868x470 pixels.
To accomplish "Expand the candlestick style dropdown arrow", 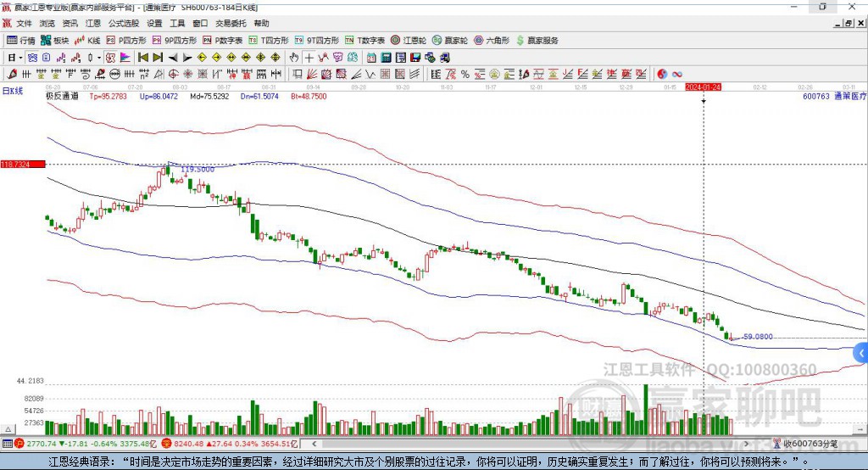I will [x=99, y=58].
